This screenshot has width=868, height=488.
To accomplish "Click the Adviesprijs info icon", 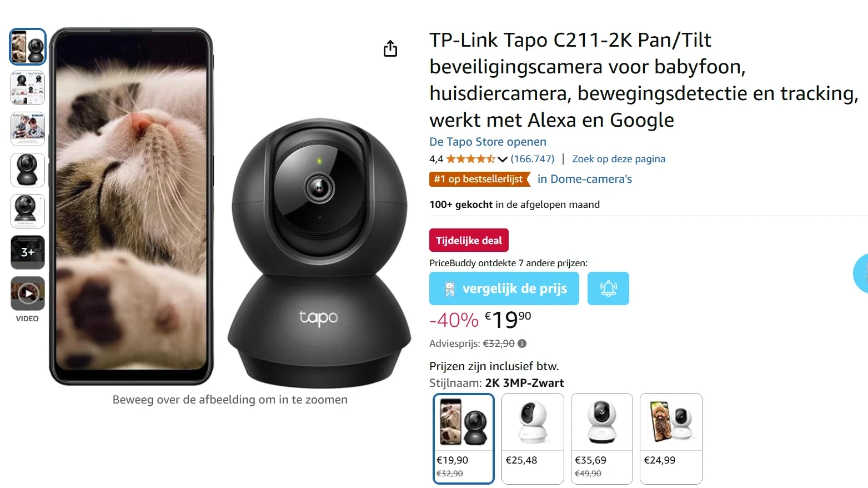I will [522, 343].
